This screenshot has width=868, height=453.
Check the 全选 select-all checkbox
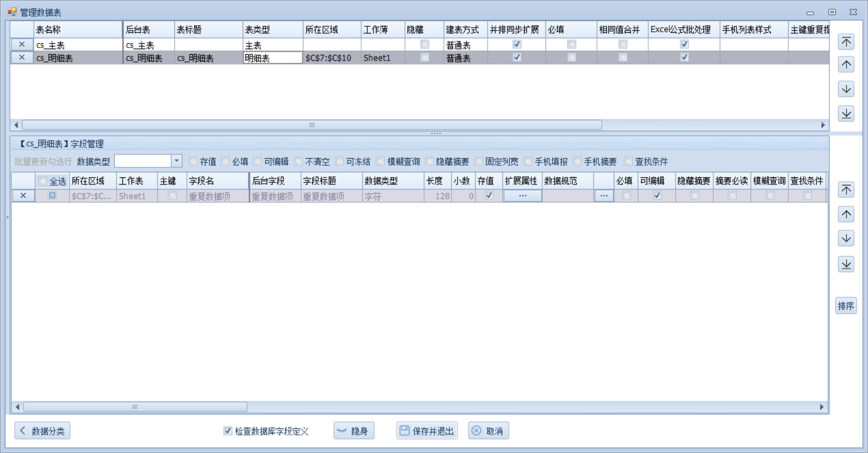[43, 181]
